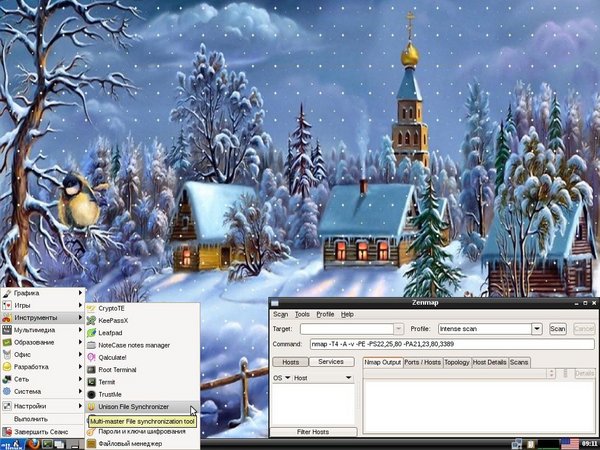Launch Unison File Synchronizer

tap(140, 407)
